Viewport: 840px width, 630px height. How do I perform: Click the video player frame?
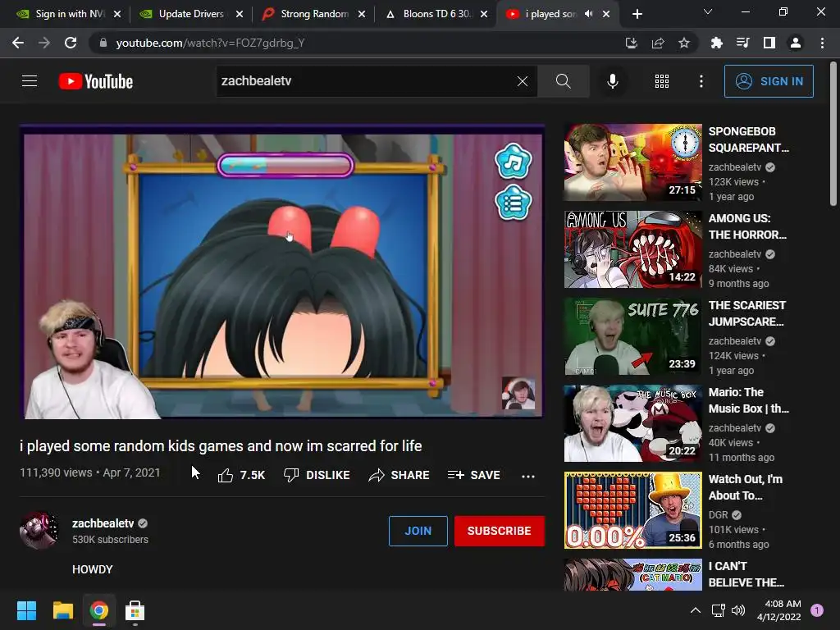point(282,272)
